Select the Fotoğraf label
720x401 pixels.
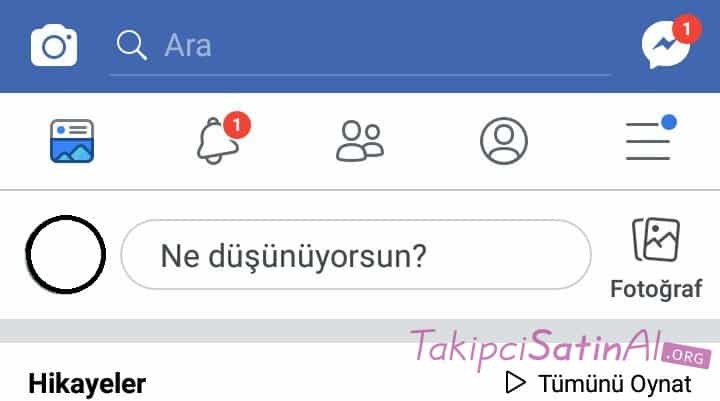click(656, 289)
